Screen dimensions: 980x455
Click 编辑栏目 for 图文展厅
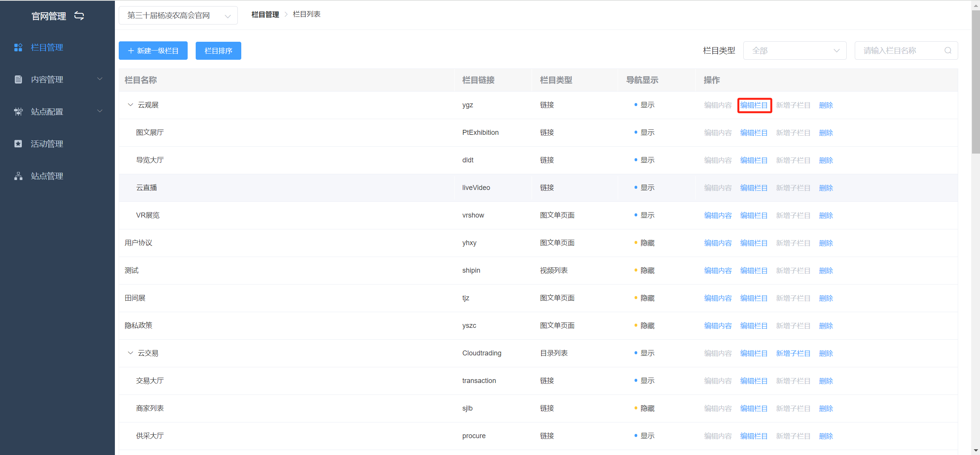coord(754,133)
